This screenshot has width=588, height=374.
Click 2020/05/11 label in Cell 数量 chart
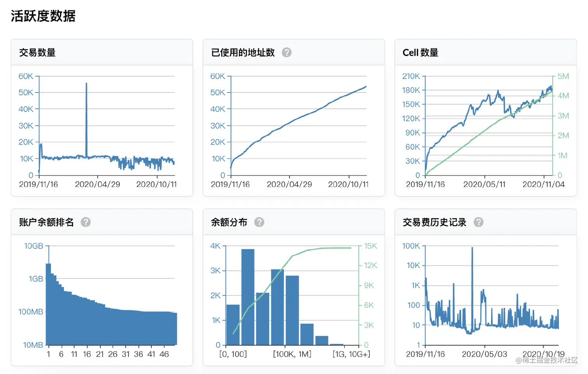(485, 184)
